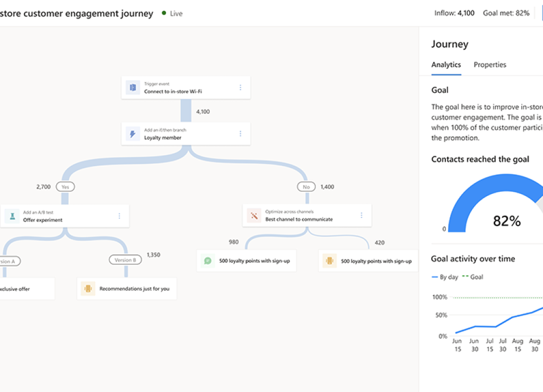This screenshot has width=543, height=392.
Task: Click the Aug 30 axis label
Action: (x=535, y=345)
